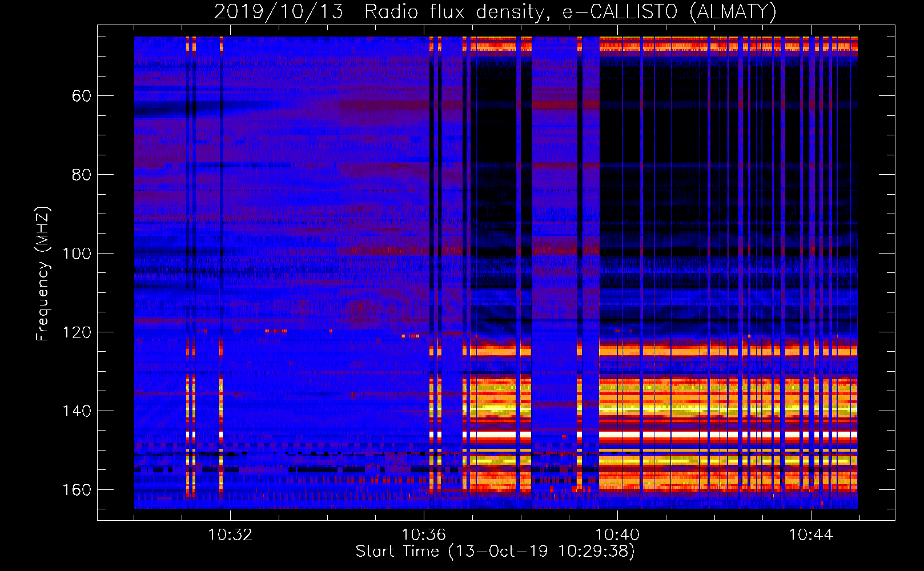Click the 10:32 time tick label
The width and height of the screenshot is (924, 571).
coord(230,535)
